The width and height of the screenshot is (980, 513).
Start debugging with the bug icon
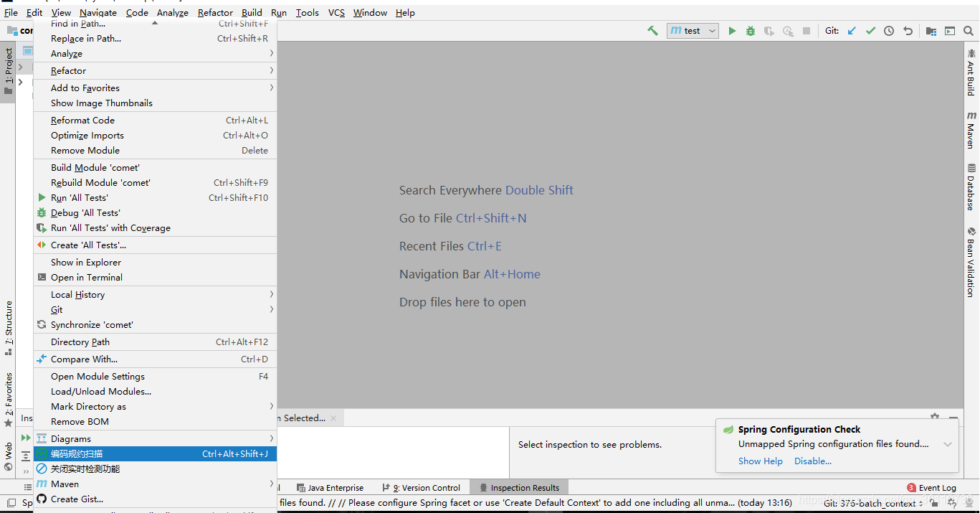[x=750, y=30]
